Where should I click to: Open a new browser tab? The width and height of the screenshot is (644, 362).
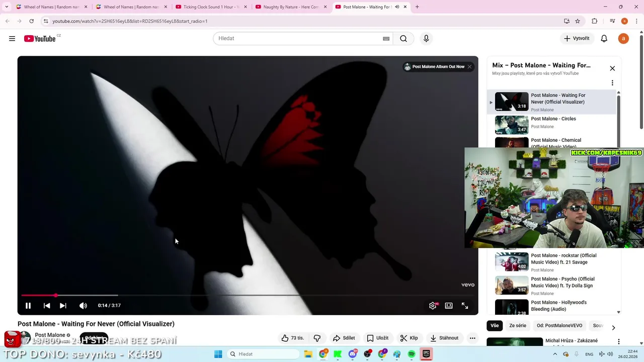click(x=417, y=7)
